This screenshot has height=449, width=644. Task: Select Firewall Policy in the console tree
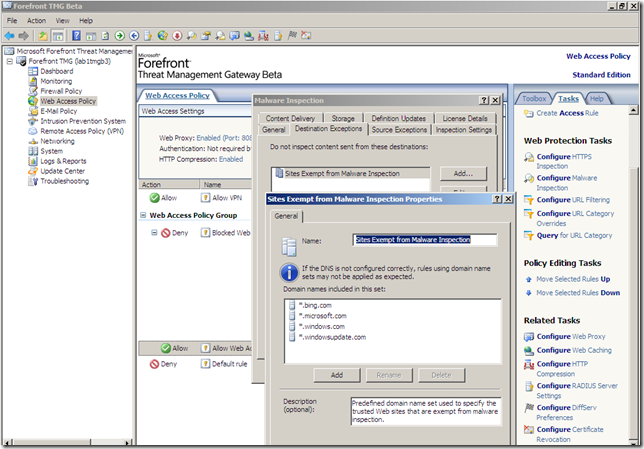(61, 91)
